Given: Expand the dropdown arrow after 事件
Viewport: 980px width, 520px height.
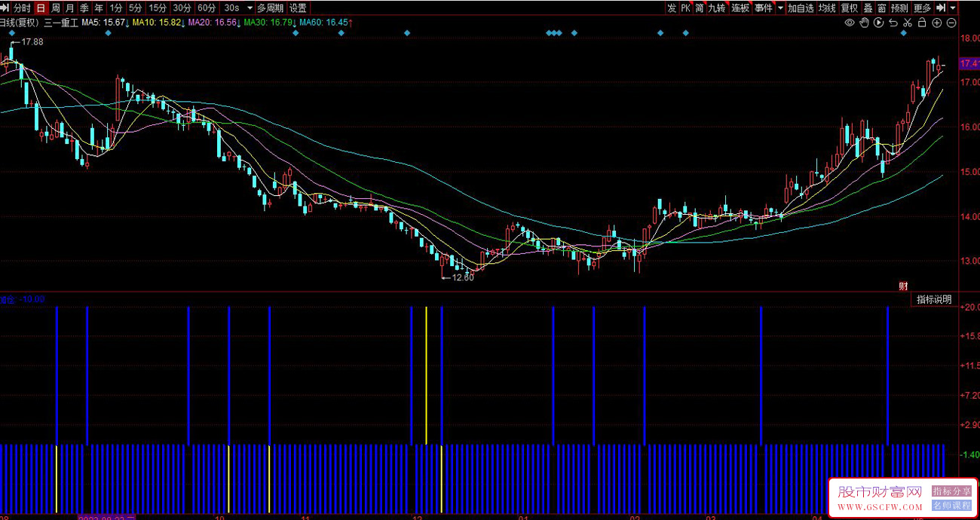Looking at the screenshot, I should pos(780,8).
